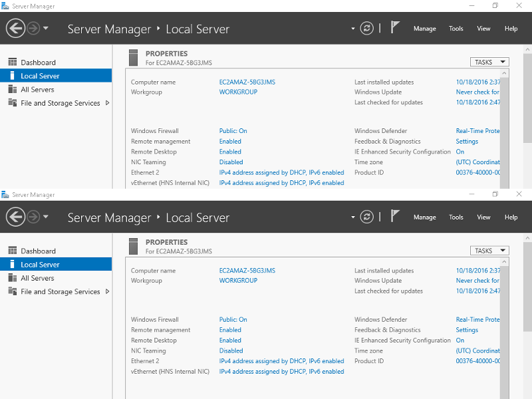Click Local Server icon in bottom window sidebar
532x399 pixels.
[13, 264]
